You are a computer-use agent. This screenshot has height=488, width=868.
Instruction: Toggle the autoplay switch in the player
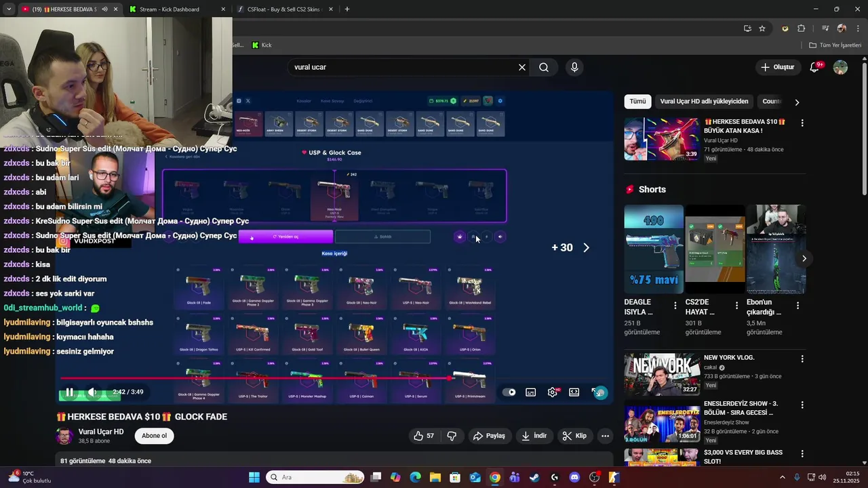pyautogui.click(x=509, y=392)
